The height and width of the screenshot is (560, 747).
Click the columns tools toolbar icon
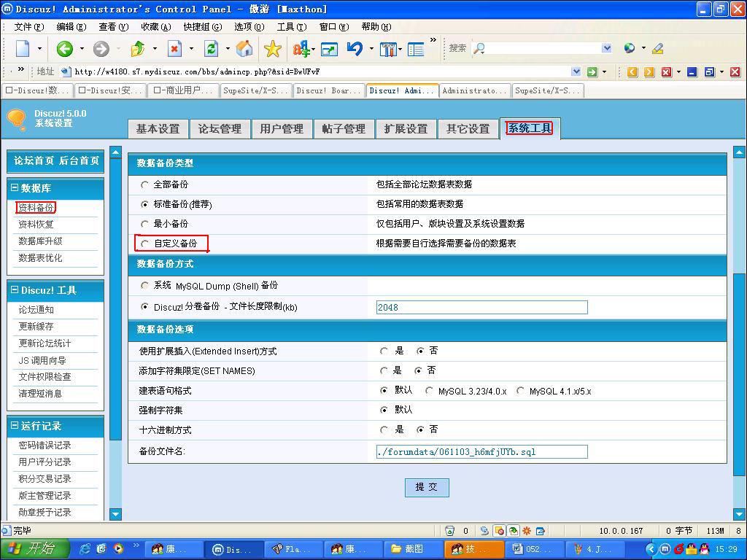click(388, 49)
